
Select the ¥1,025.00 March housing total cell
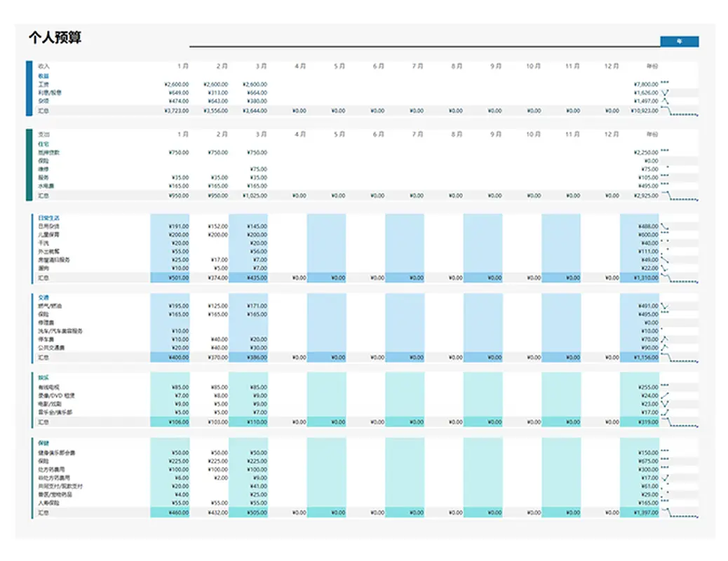255,196
